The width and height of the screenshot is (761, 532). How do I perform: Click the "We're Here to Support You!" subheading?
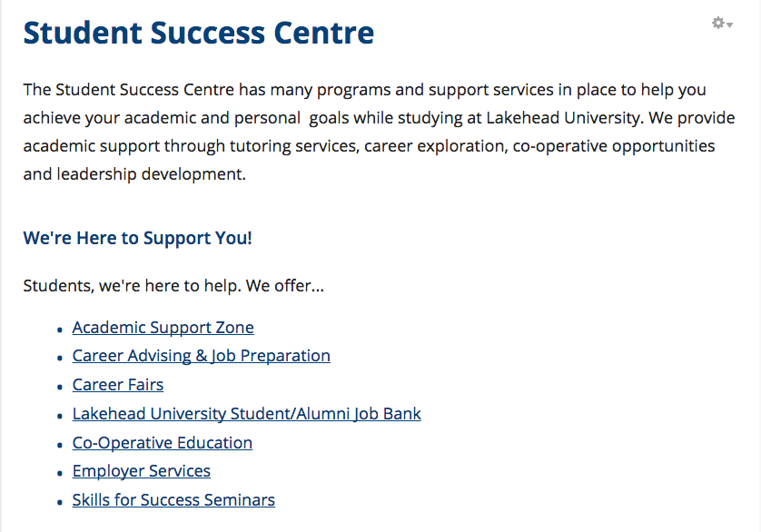(x=138, y=239)
